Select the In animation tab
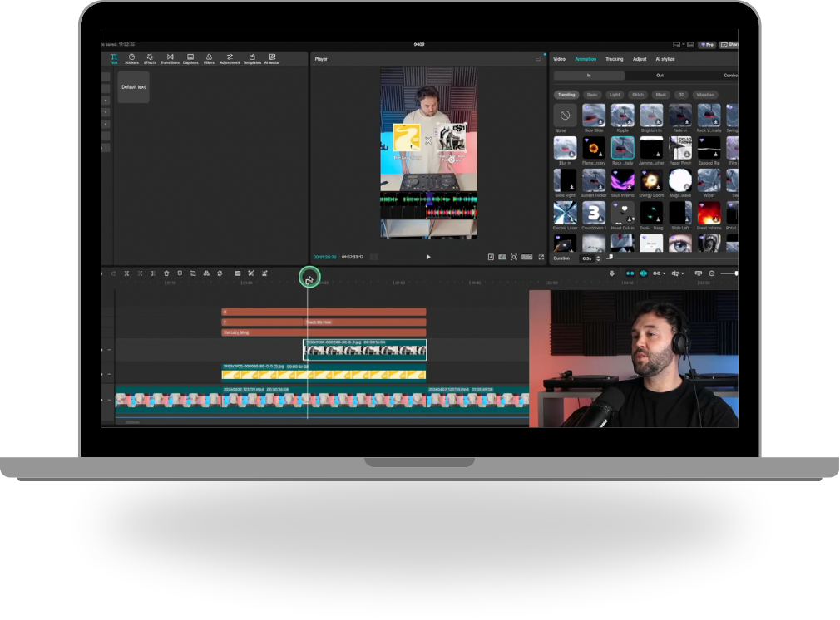Image resolution: width=840 pixels, height=620 pixels. [x=589, y=76]
